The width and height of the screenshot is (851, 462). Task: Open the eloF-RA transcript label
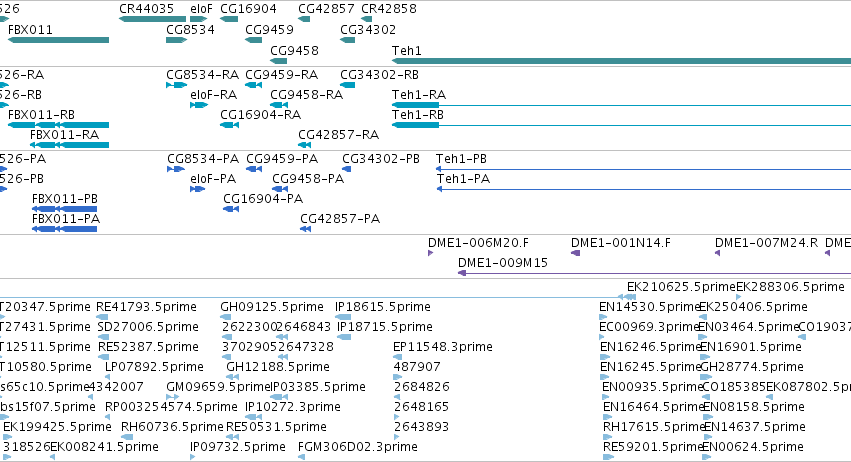(213, 94)
